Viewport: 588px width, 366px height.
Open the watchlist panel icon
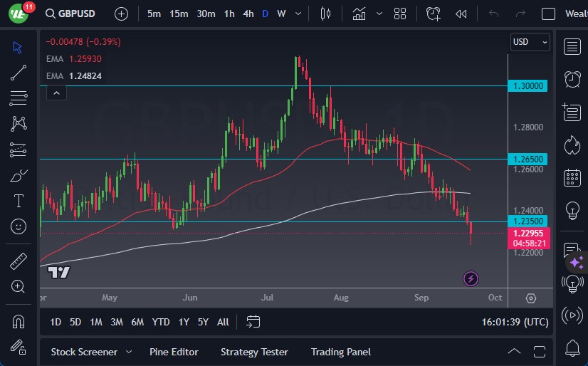coord(572,46)
